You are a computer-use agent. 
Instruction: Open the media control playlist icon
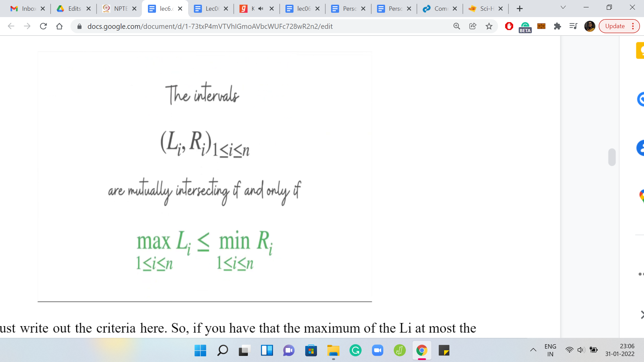pos(573,26)
